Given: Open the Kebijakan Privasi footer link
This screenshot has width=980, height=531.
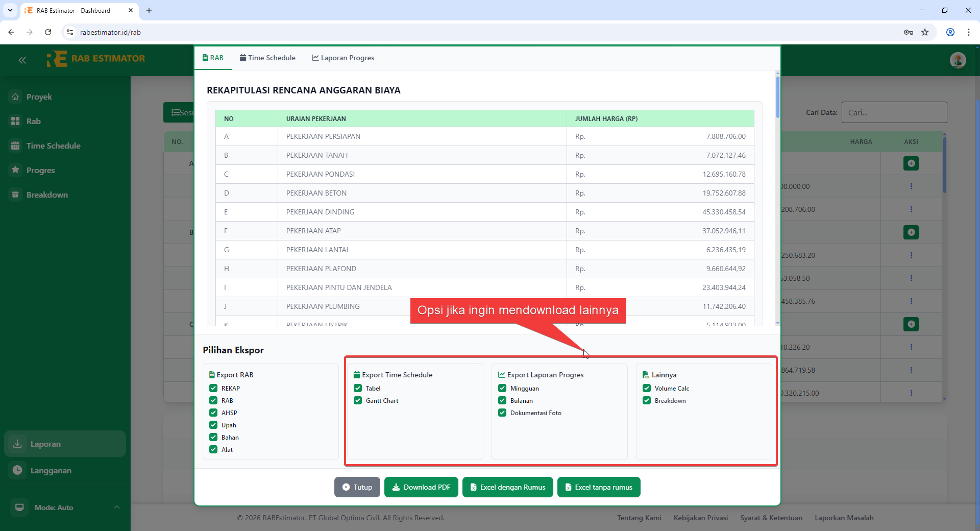Looking at the screenshot, I should (x=700, y=518).
